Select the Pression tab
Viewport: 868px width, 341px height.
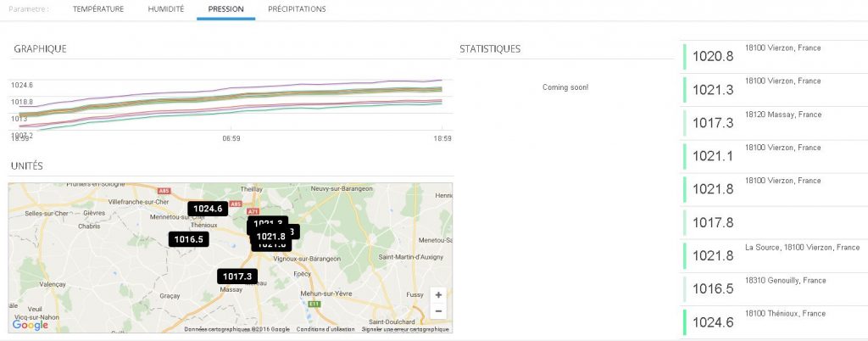[x=225, y=9]
